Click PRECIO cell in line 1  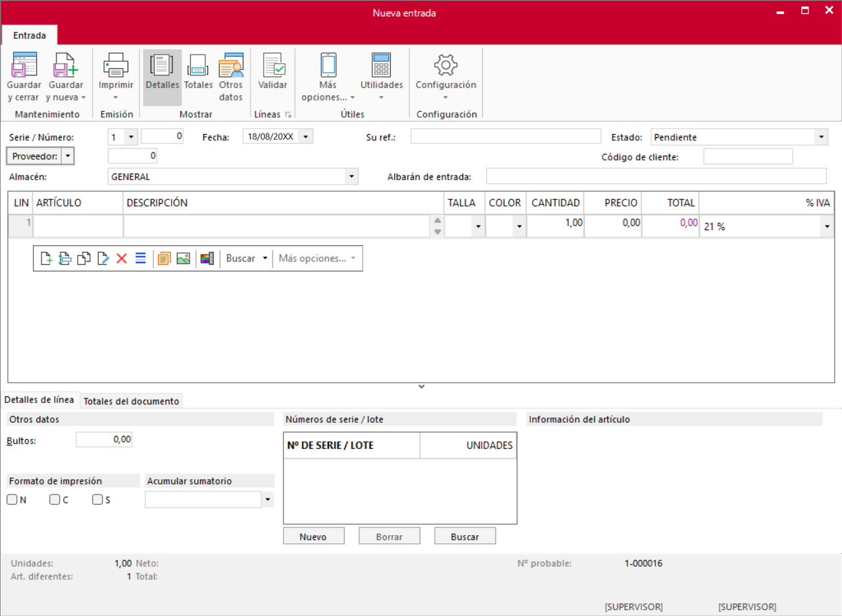click(x=613, y=226)
